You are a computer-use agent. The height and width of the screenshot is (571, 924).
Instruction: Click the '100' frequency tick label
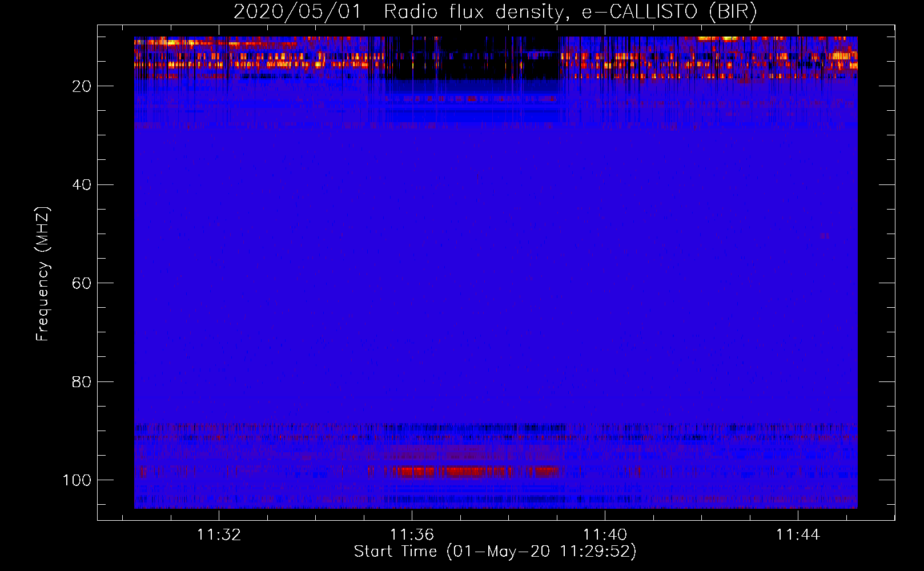[77, 480]
